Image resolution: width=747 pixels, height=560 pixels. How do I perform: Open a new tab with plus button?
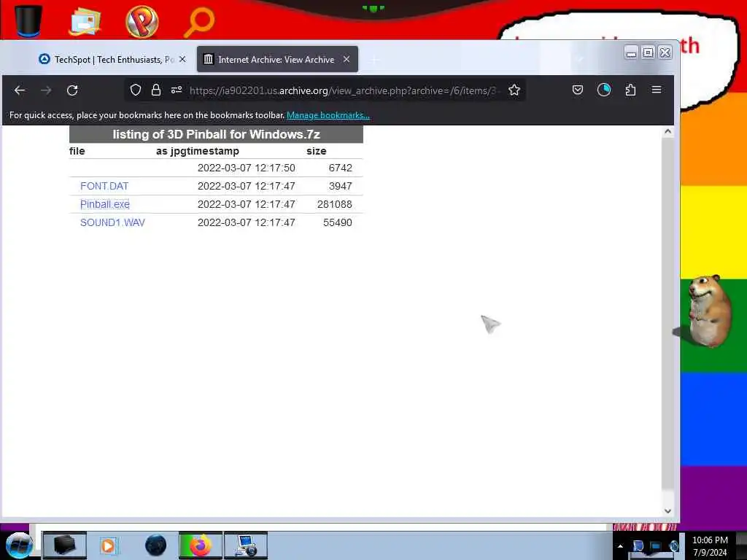pos(374,60)
